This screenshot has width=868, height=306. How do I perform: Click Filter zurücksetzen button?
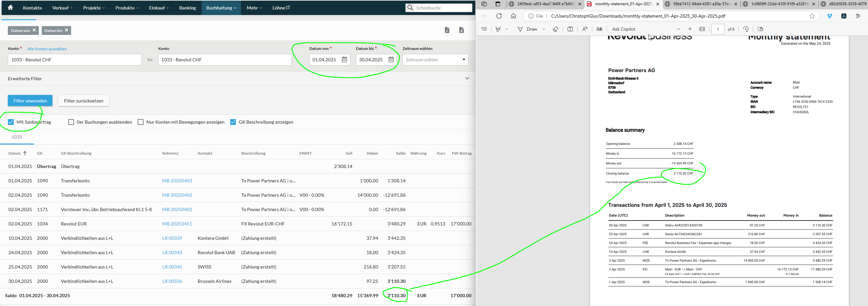[x=84, y=100]
